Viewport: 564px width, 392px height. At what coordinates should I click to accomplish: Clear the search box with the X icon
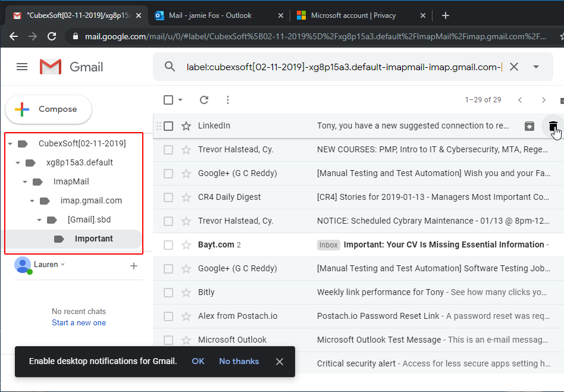[514, 67]
